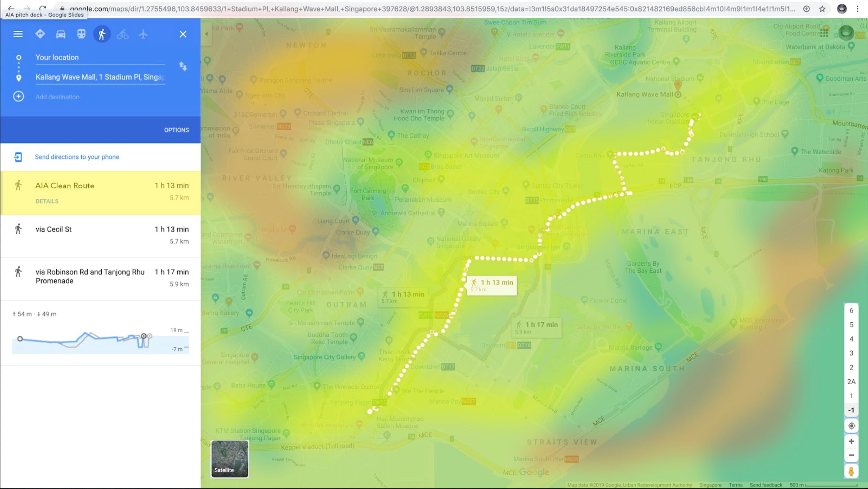868x489 pixels.
Task: Select via Robinson Rd and Tanjong Rhu route
Action: click(x=100, y=279)
